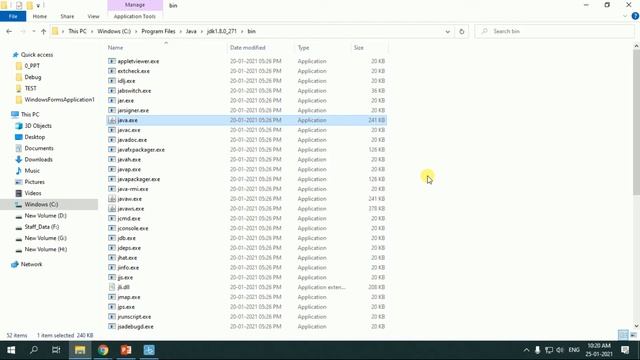Switch to Details view layout icon
640x360 pixels.
(623, 335)
